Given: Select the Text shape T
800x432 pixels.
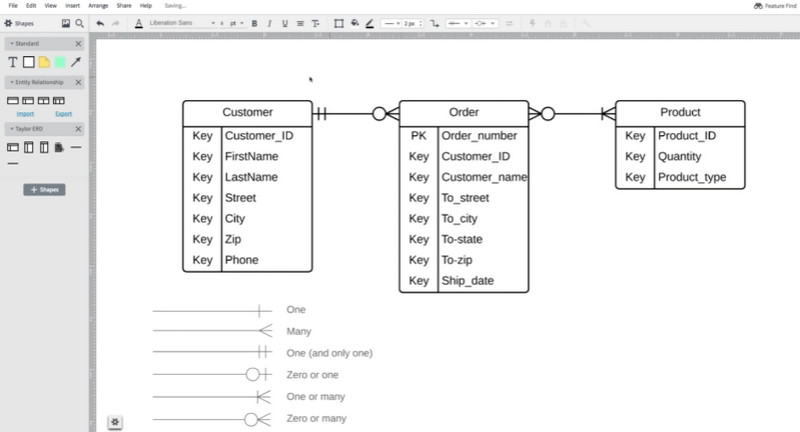Looking at the screenshot, I should 13,62.
